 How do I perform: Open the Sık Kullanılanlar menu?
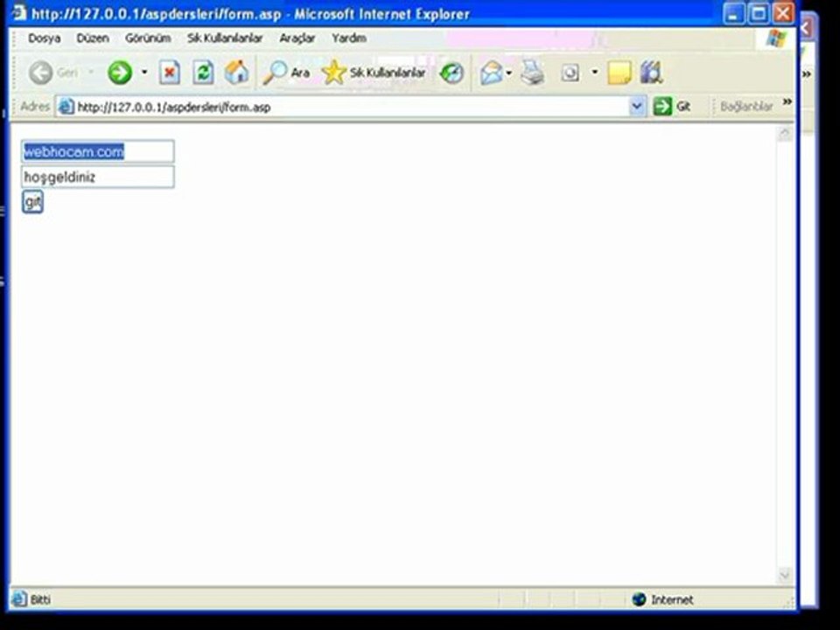coord(225,38)
